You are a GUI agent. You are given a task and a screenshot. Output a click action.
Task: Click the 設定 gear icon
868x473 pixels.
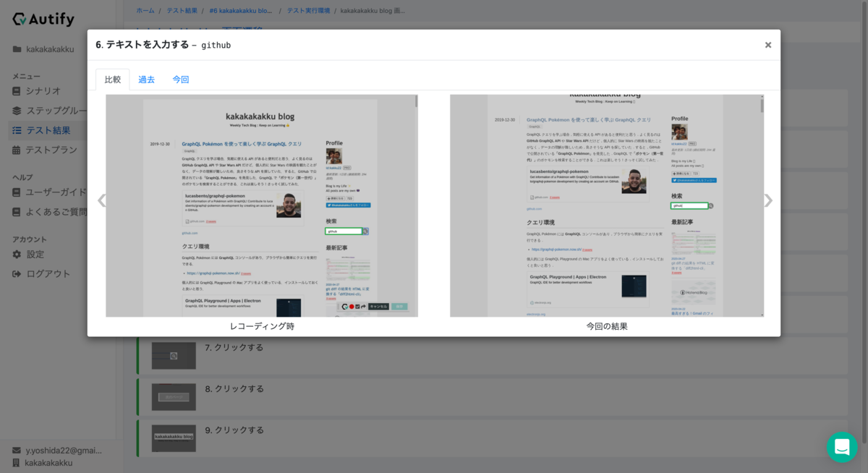tap(17, 255)
